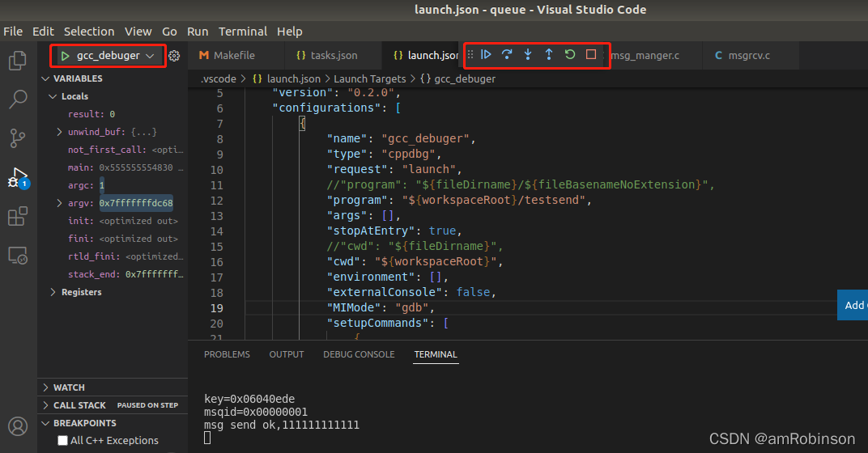Open the Terminal menu
The image size is (868, 453).
click(242, 32)
